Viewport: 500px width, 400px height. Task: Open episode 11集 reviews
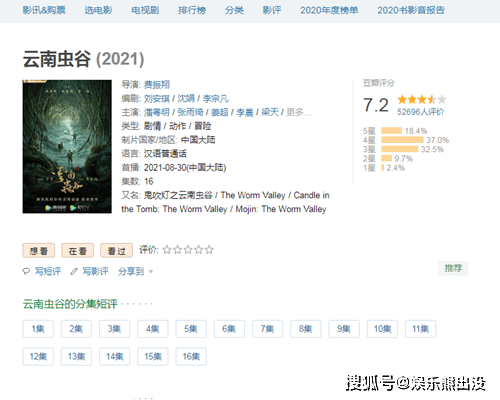(x=420, y=329)
